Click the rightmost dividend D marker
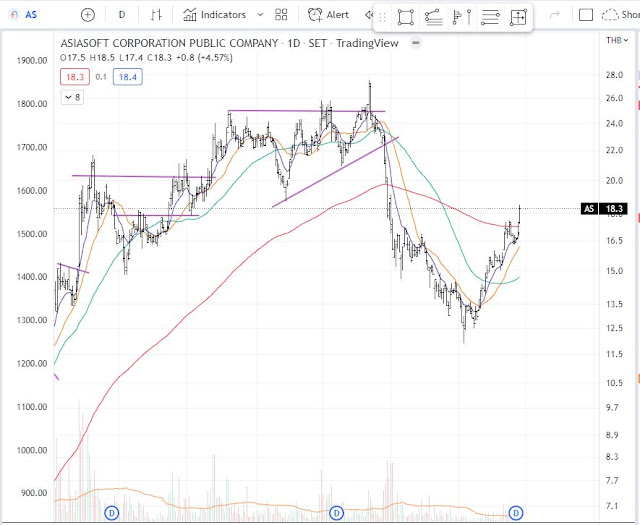640x525 pixels. point(516,513)
